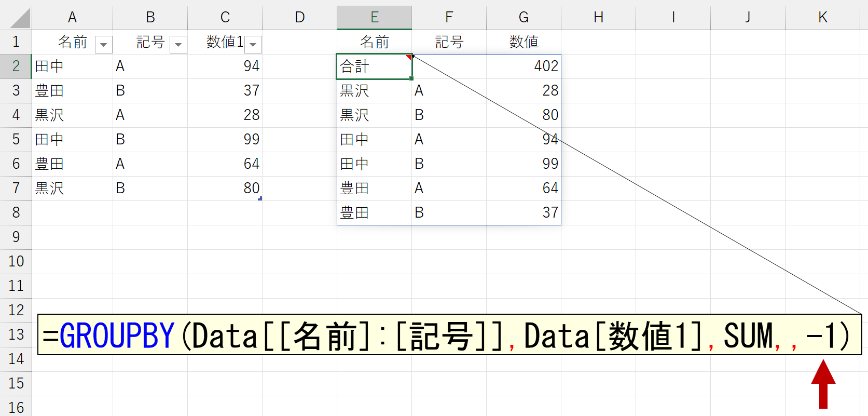868x416 pixels.
Task: Select column E header
Action: coord(374,17)
